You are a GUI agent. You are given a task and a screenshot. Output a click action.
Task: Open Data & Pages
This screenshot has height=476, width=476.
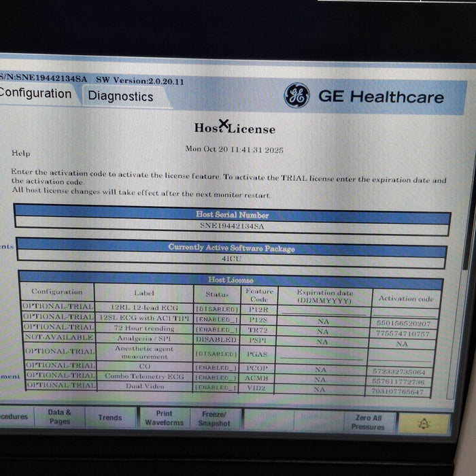(x=60, y=416)
